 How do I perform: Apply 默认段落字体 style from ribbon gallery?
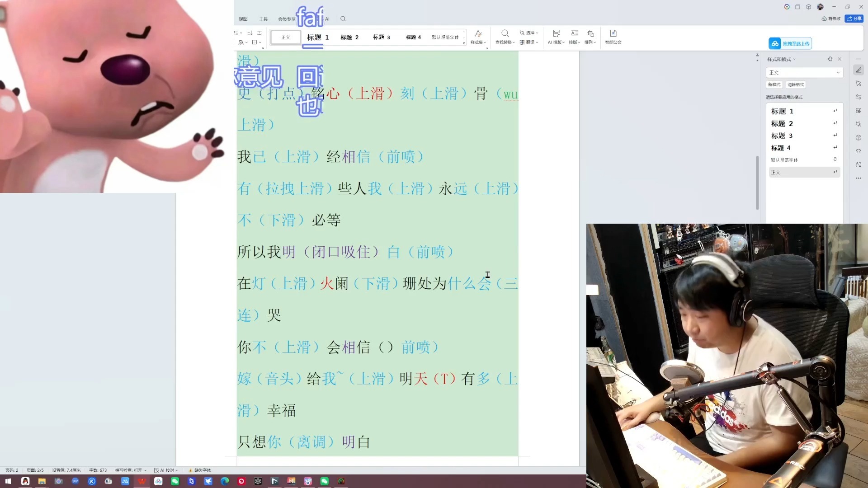coord(445,38)
